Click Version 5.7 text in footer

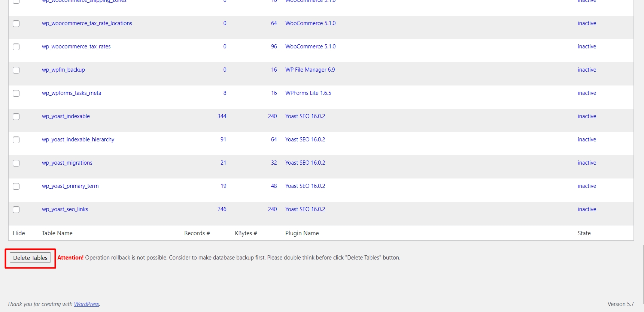(621, 304)
